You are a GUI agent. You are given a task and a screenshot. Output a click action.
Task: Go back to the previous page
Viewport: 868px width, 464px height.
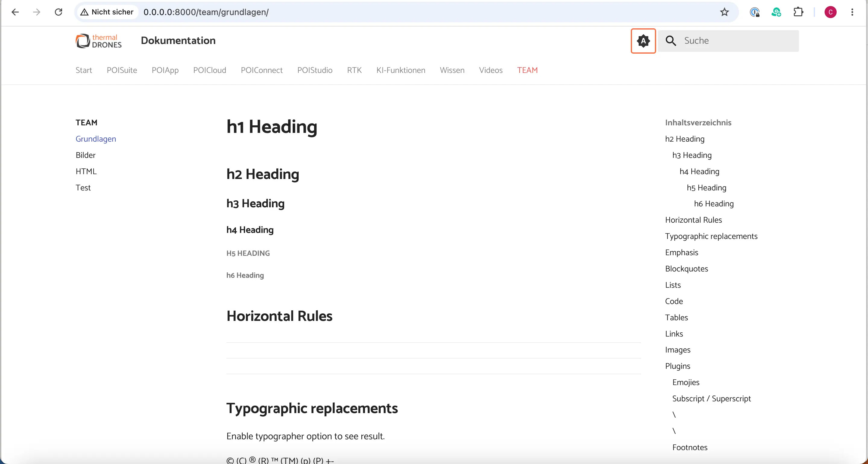point(15,12)
